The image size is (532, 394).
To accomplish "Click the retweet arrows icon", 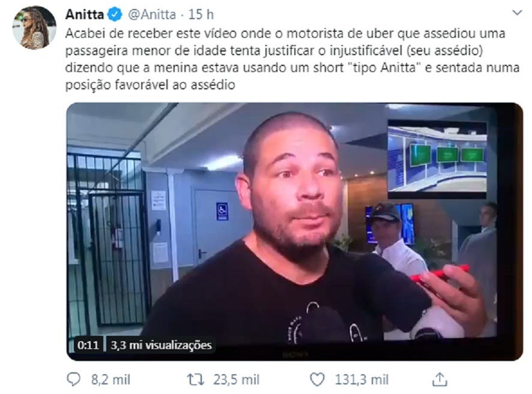I will click(196, 380).
